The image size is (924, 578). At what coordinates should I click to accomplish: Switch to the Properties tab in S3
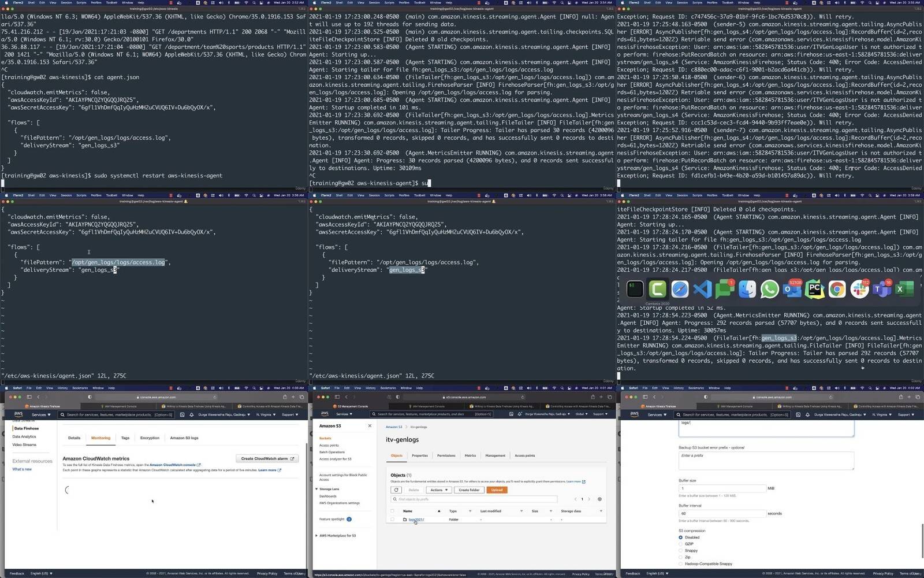click(x=420, y=455)
